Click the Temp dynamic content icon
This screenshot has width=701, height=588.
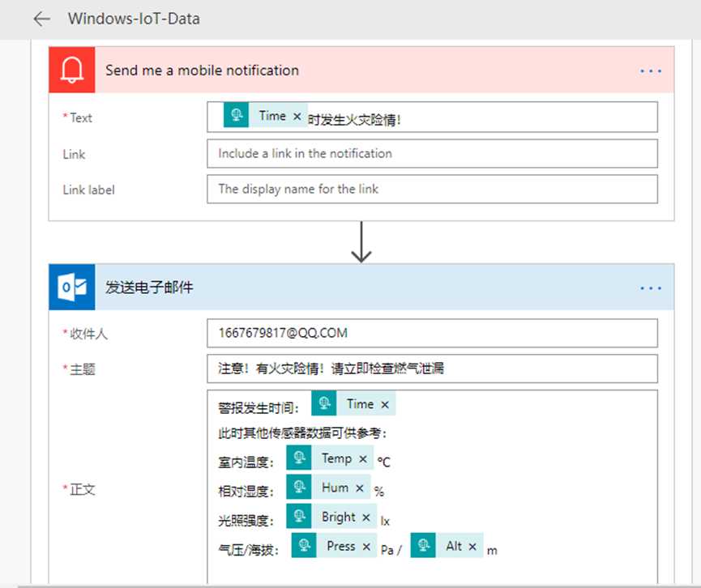299,458
